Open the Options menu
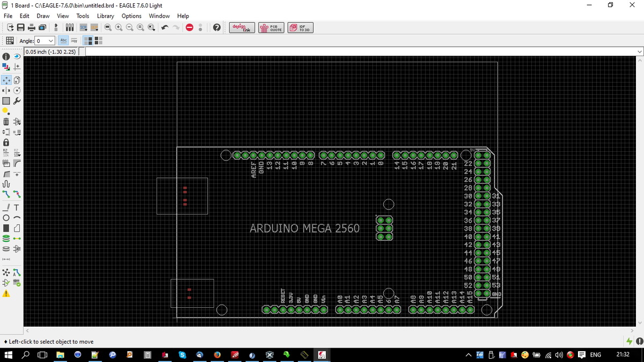This screenshot has width=644, height=362. pyautogui.click(x=131, y=16)
